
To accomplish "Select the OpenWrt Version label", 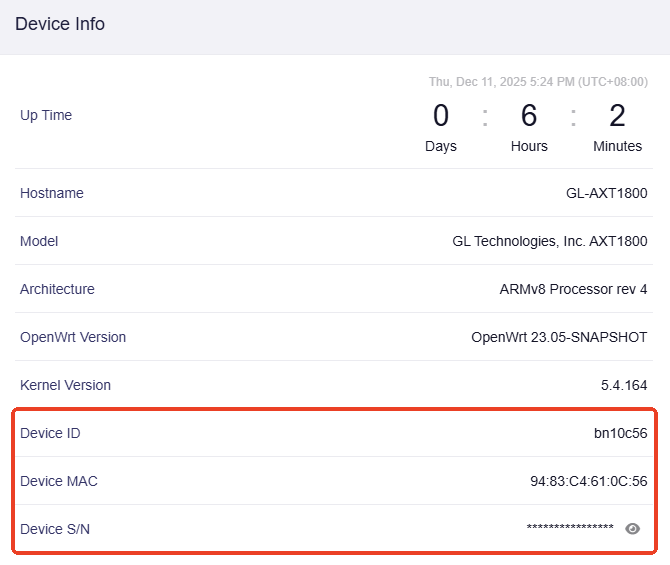I will tap(73, 337).
